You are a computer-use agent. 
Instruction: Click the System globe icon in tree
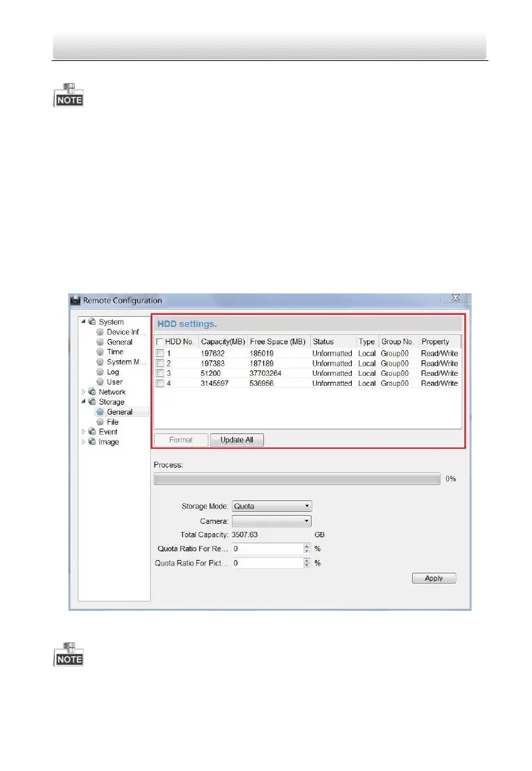[x=92, y=322]
